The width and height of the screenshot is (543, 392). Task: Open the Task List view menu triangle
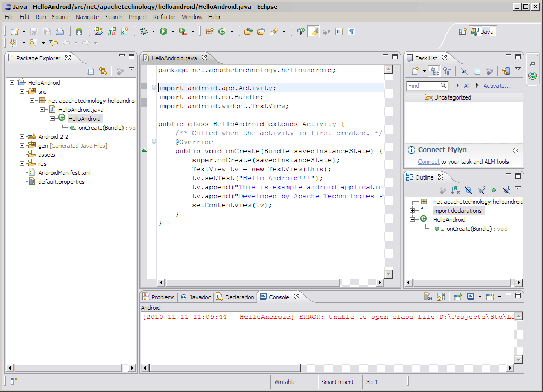click(518, 69)
